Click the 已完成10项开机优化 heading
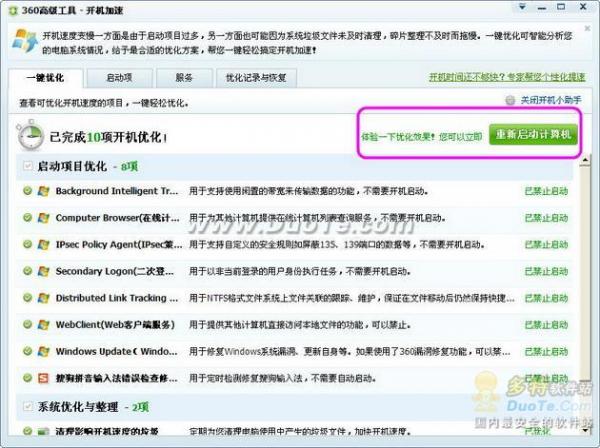The height and width of the screenshot is (448, 600). click(x=108, y=137)
